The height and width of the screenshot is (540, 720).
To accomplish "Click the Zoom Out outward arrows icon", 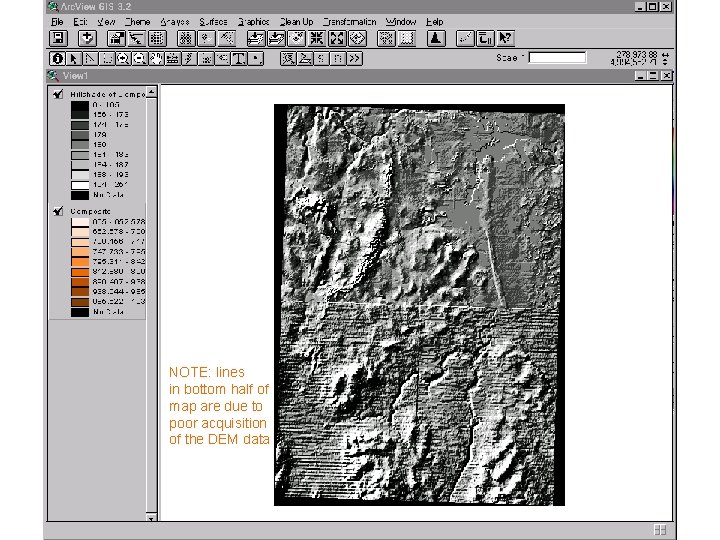I will coord(337,38).
